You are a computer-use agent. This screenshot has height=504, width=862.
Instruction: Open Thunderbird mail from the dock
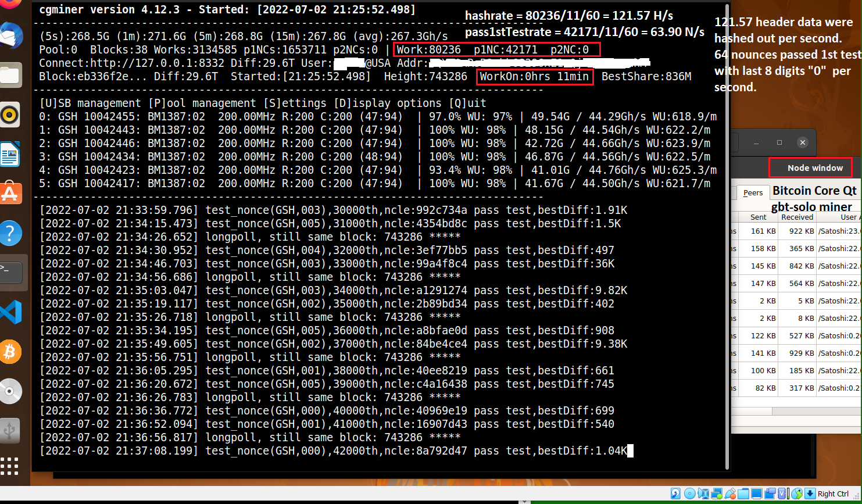(x=12, y=36)
